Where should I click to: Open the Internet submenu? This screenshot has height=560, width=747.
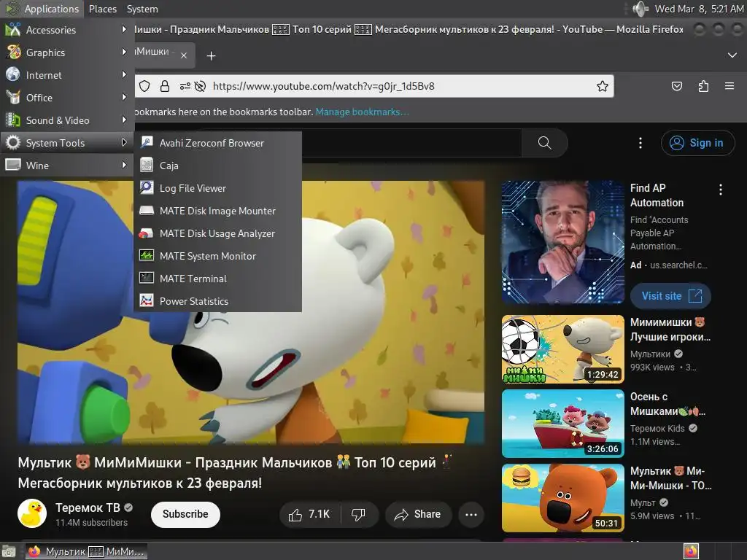click(66, 75)
